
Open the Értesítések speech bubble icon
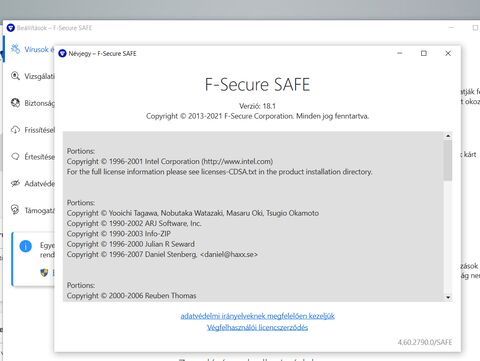[15, 156]
